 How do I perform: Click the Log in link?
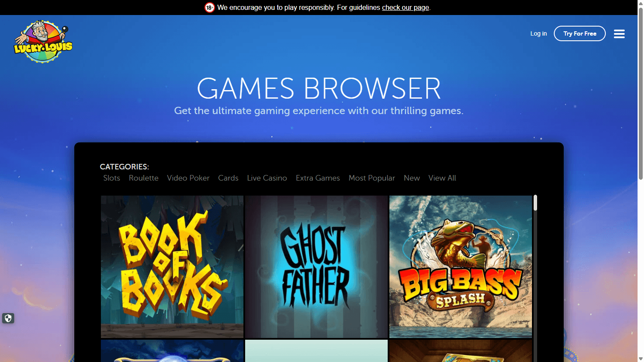click(x=538, y=33)
